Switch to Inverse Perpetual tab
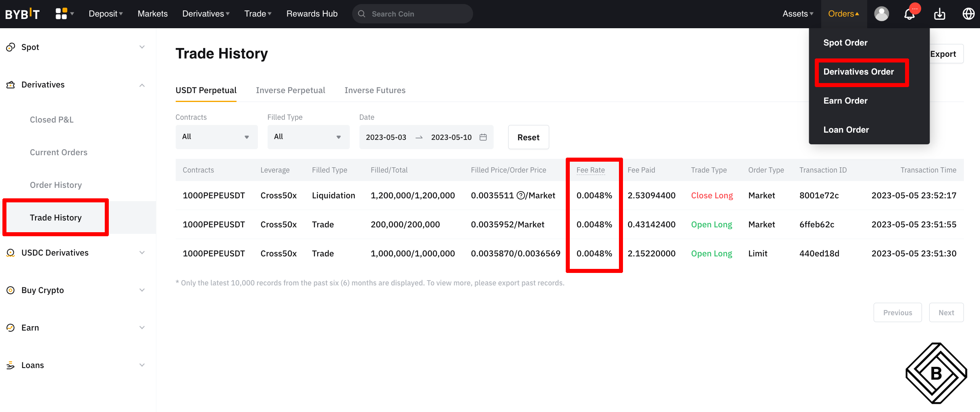980x412 pixels. 291,90
